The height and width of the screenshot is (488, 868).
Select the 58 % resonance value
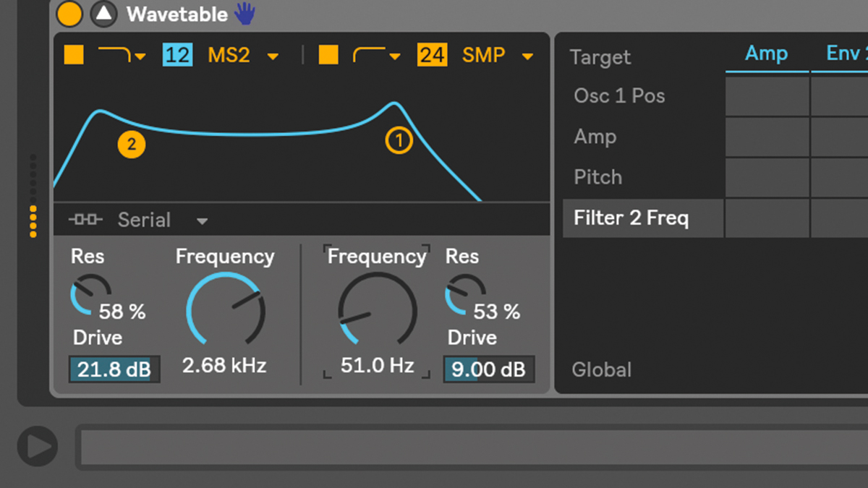tap(122, 312)
